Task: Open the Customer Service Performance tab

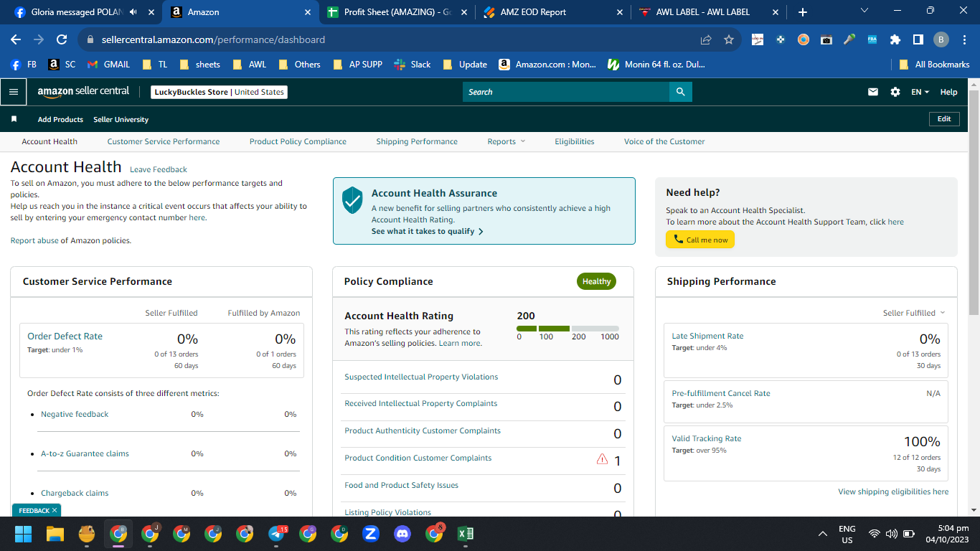Action: (x=164, y=141)
